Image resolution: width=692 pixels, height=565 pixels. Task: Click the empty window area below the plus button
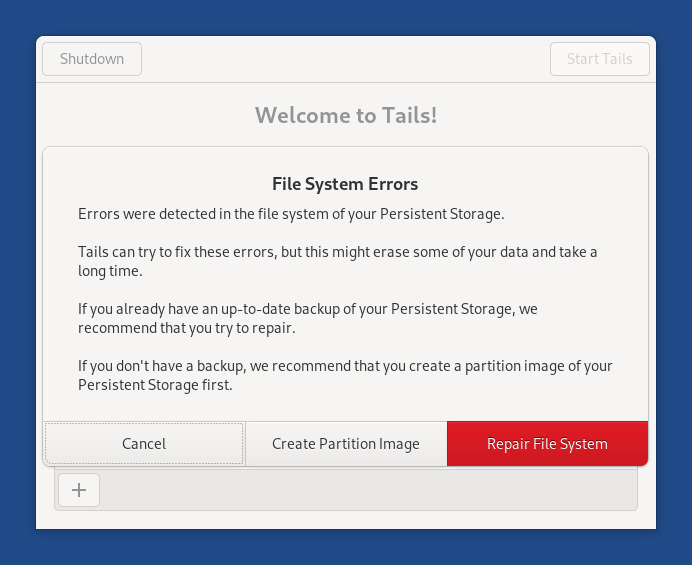(345, 519)
